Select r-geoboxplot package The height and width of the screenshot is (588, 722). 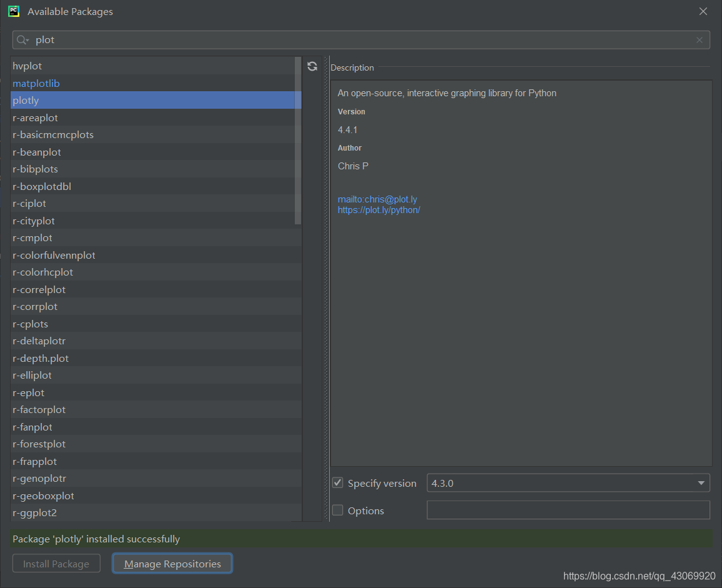pyautogui.click(x=156, y=496)
